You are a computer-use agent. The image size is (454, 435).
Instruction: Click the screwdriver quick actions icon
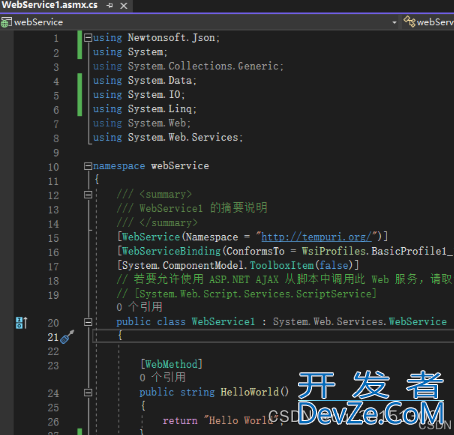[x=67, y=337]
